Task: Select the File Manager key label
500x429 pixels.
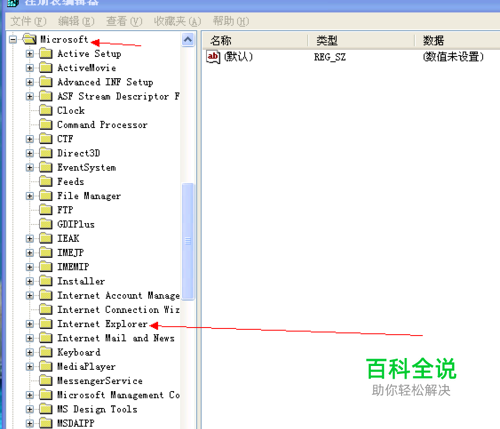Action: [x=89, y=196]
